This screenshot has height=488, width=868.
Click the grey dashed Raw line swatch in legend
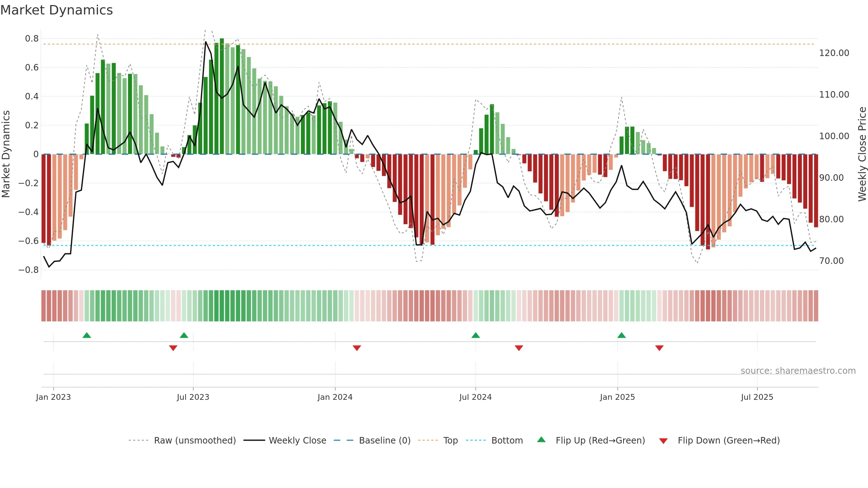point(139,440)
